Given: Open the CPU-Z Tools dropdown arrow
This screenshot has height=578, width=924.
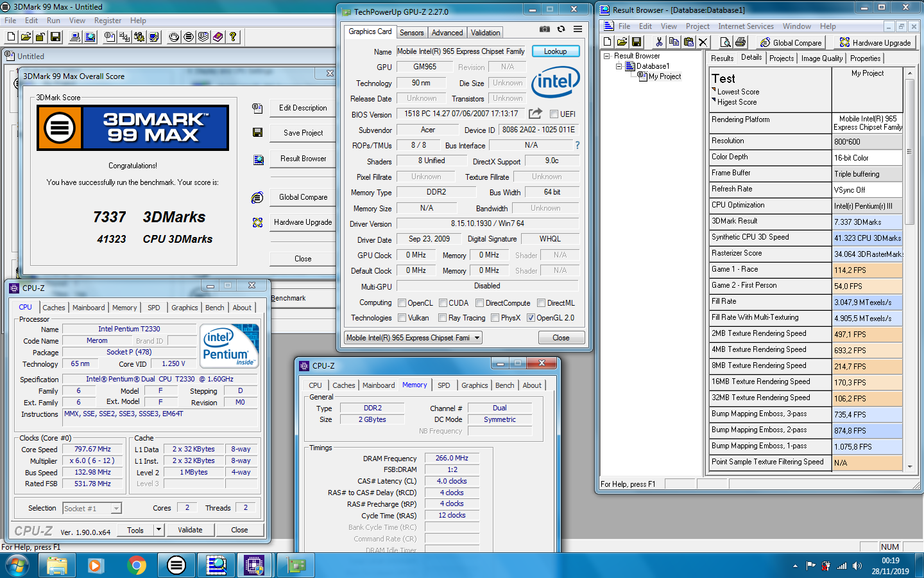Looking at the screenshot, I should pyautogui.click(x=158, y=530).
